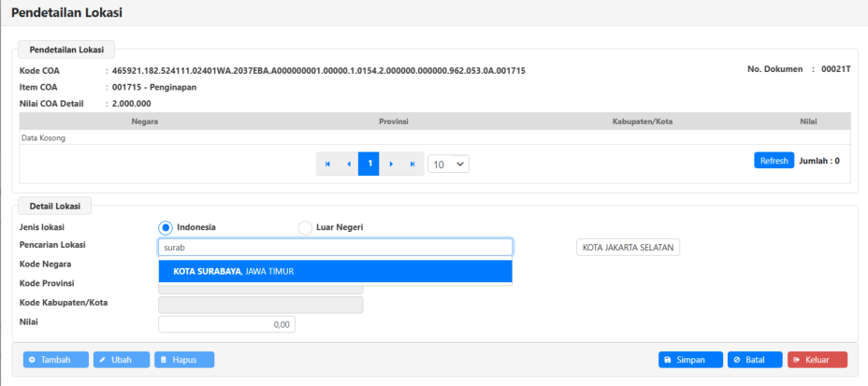
Task: Click the Pencarian Lokasi search field
Action: pyautogui.click(x=336, y=247)
